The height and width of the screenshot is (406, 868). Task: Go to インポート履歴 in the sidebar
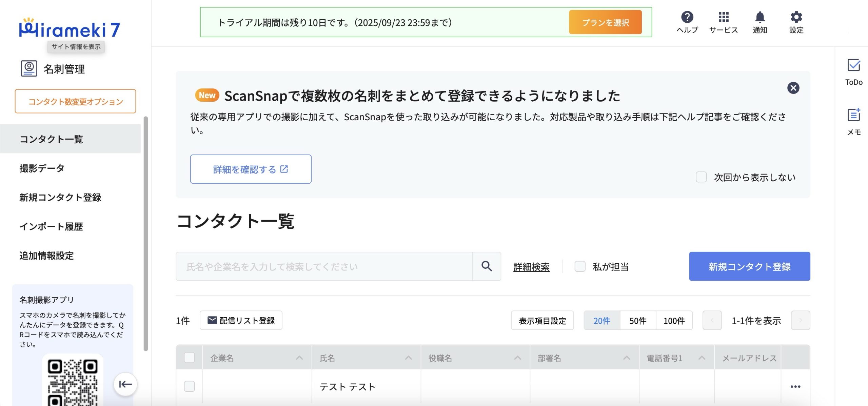pyautogui.click(x=51, y=227)
